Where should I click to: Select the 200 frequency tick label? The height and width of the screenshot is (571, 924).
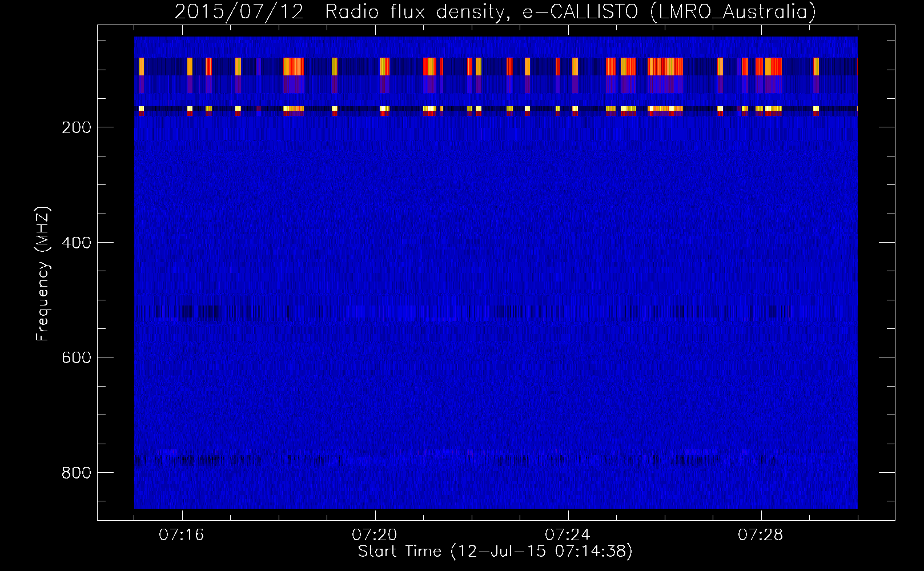[77, 127]
